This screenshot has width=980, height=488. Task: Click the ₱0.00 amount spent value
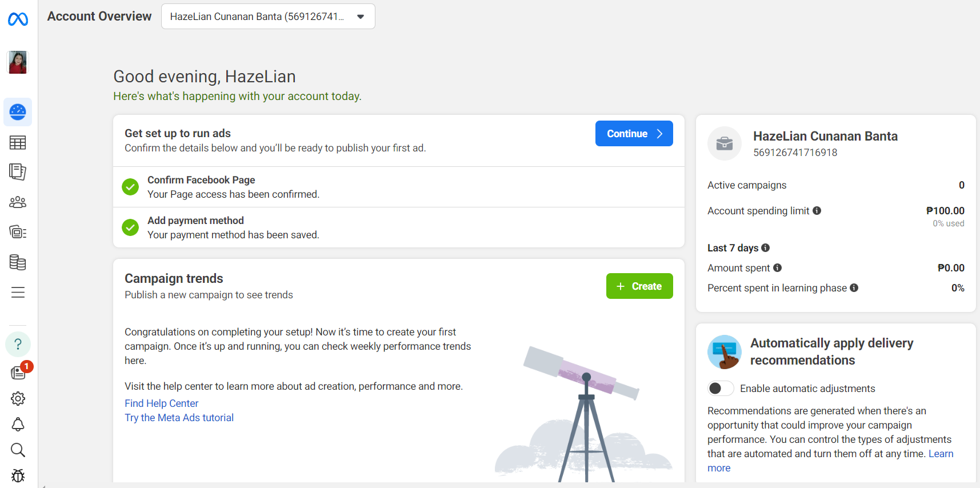951,268
